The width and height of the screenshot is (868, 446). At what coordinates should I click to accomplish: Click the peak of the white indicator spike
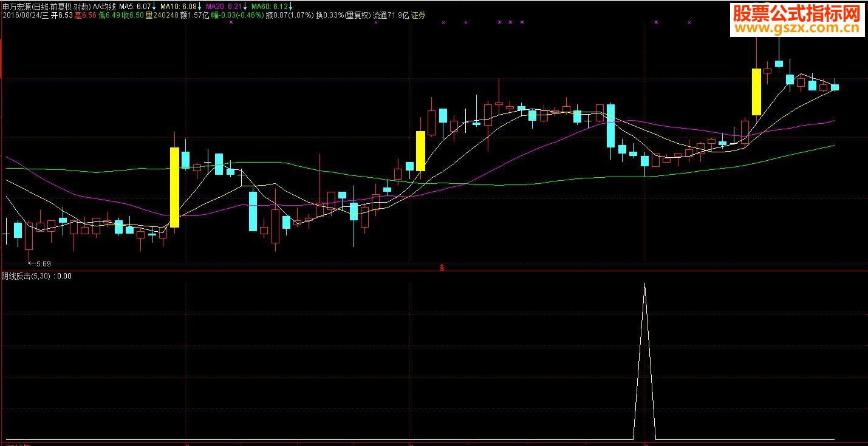click(644, 283)
